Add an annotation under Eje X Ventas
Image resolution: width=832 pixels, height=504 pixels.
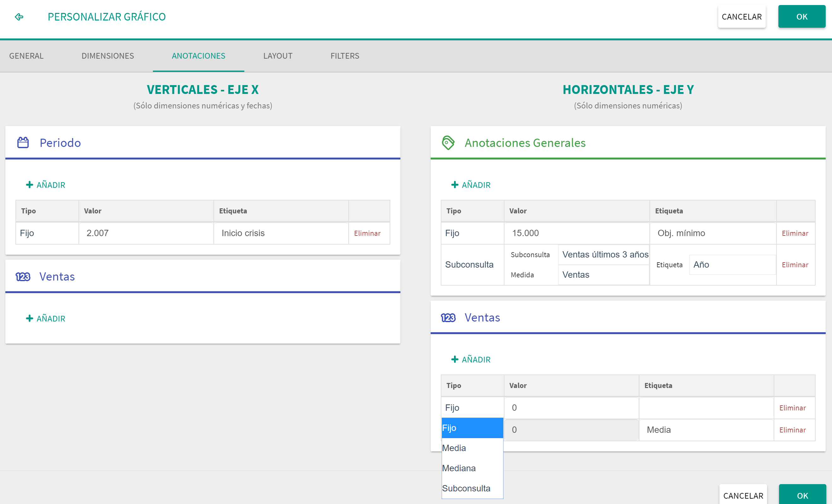coord(46,318)
